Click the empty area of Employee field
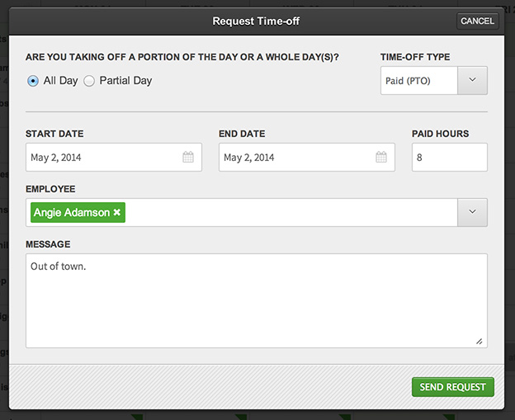Image resolution: width=515 pixels, height=420 pixels. tap(291, 212)
